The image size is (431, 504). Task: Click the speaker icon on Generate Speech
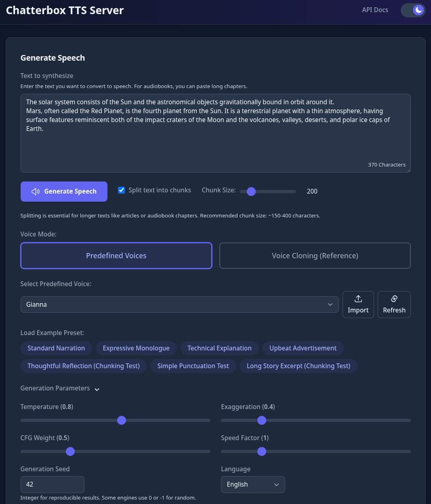pos(36,192)
